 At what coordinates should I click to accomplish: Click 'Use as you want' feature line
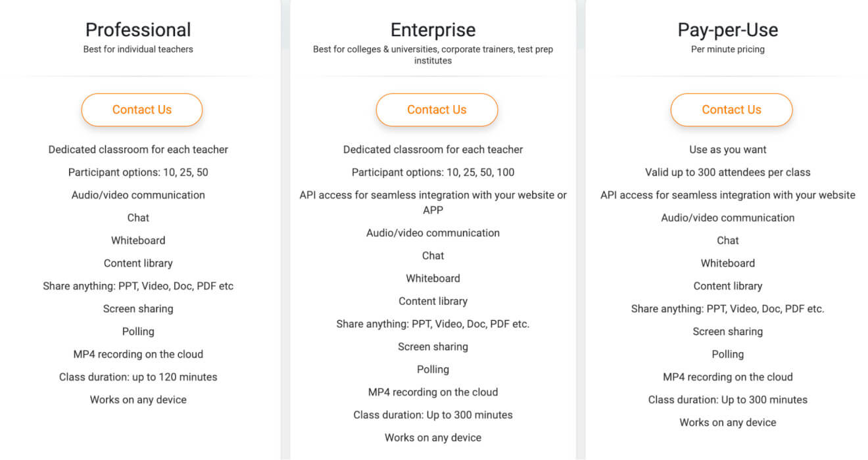(x=728, y=149)
